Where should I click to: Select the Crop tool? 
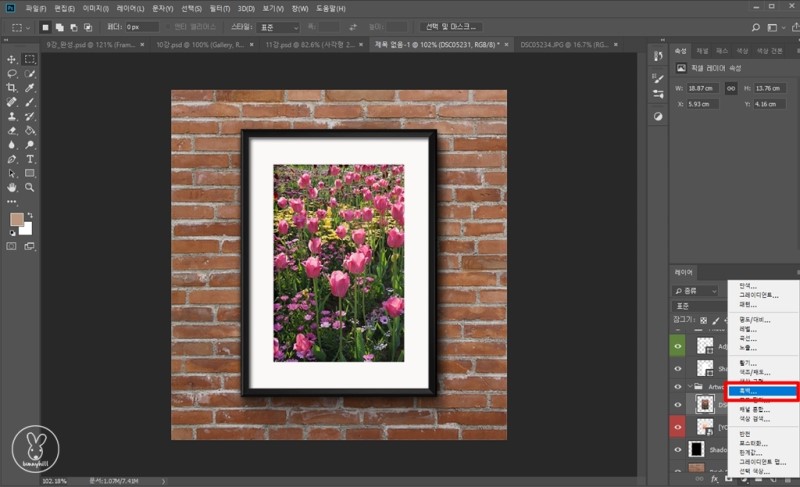[12, 88]
